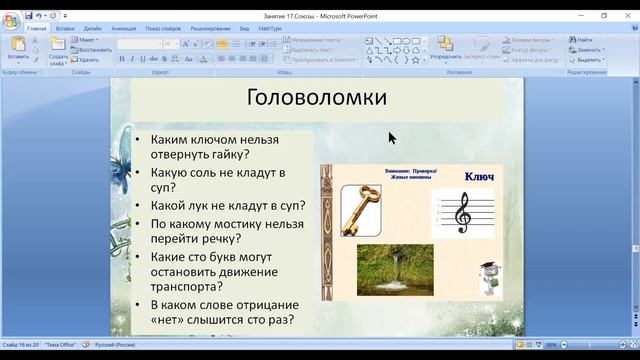Open Заменить dropdown in editing group
Screen dimensions: 640x360
587,50
